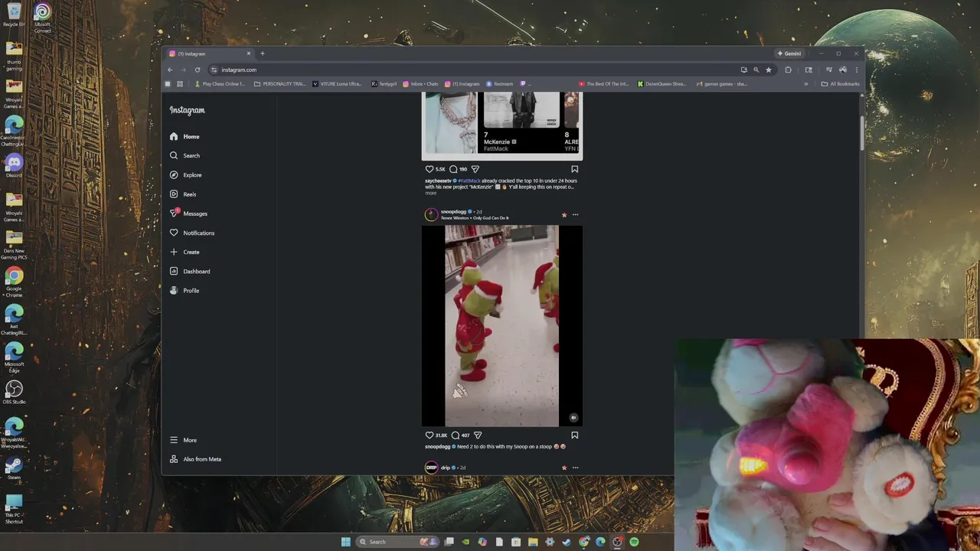Open the more options dots on the drip post

pyautogui.click(x=575, y=468)
